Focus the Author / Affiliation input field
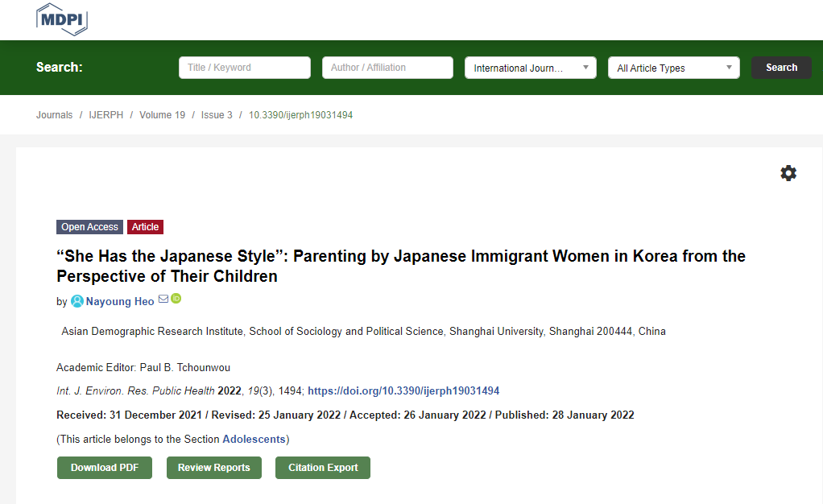The width and height of the screenshot is (823, 504). pyautogui.click(x=387, y=68)
